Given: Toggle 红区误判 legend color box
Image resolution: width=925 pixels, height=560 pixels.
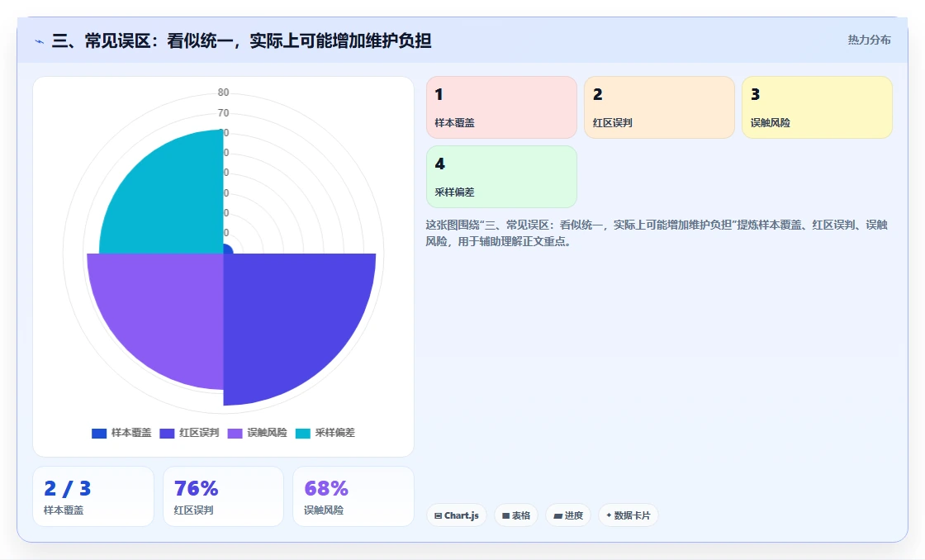Looking at the screenshot, I should (167, 433).
